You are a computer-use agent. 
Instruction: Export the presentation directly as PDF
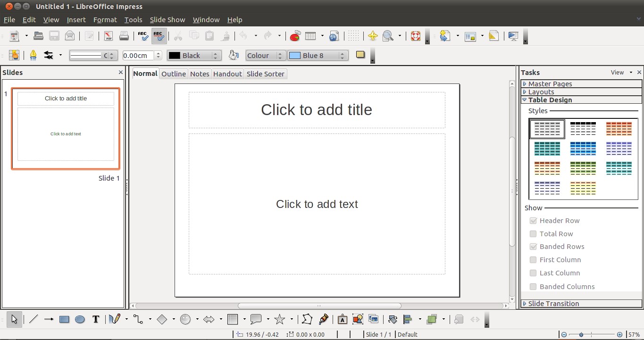coord(108,36)
